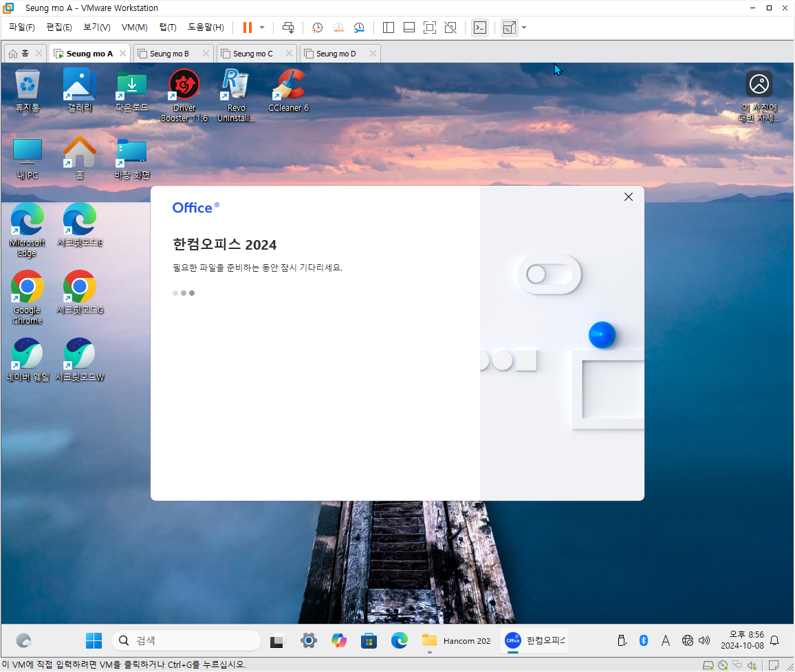
Task: Revert to snapshot toolbar icon
Action: [338, 28]
